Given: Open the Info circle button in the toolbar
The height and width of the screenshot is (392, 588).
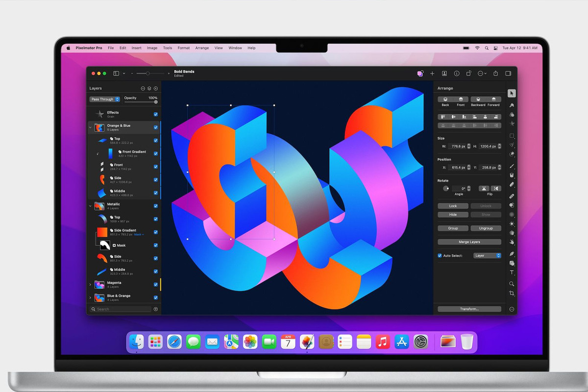Looking at the screenshot, I should tap(457, 73).
